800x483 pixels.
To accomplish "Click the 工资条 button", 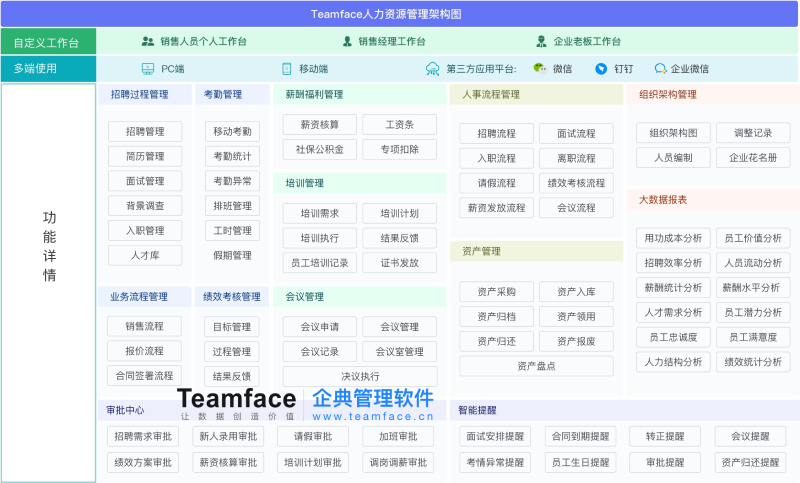I will (x=399, y=124).
